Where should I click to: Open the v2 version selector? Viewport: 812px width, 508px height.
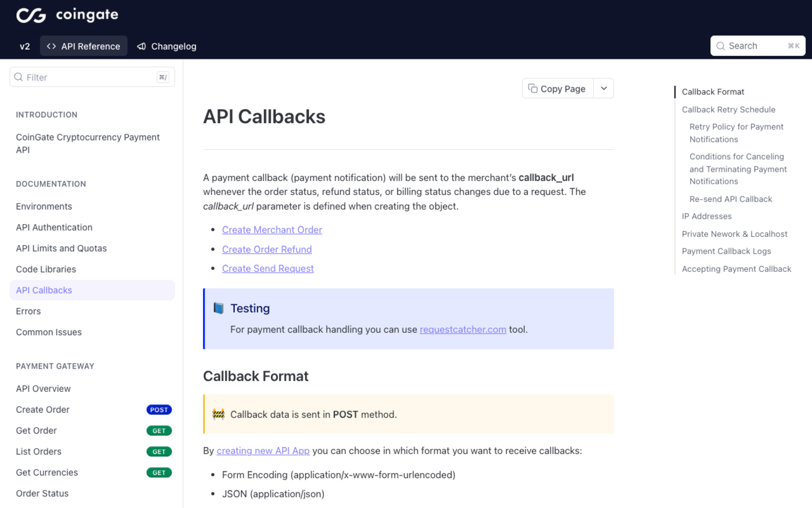(25, 46)
